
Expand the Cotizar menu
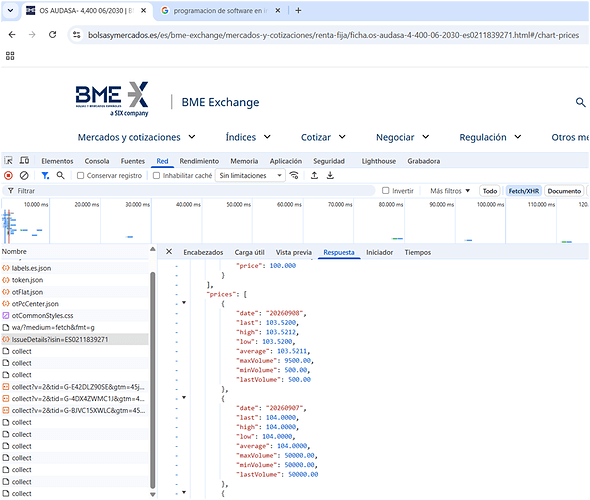[x=323, y=137]
